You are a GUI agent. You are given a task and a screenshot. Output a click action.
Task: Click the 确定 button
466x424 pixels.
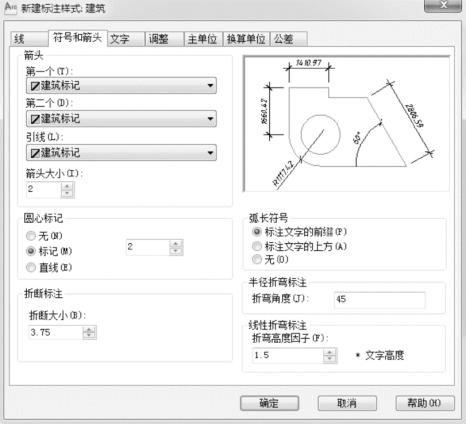269,403
